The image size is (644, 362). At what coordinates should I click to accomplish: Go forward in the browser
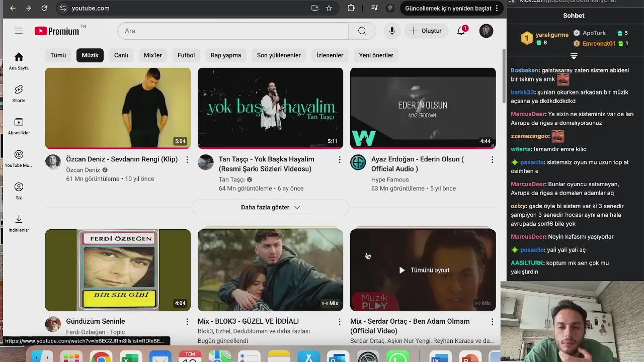tap(28, 8)
